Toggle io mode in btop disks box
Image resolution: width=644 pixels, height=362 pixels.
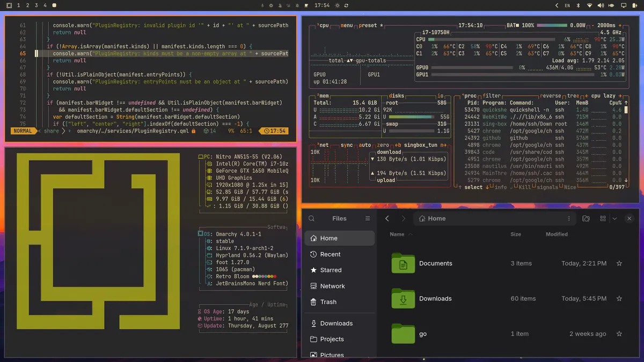[x=441, y=96]
